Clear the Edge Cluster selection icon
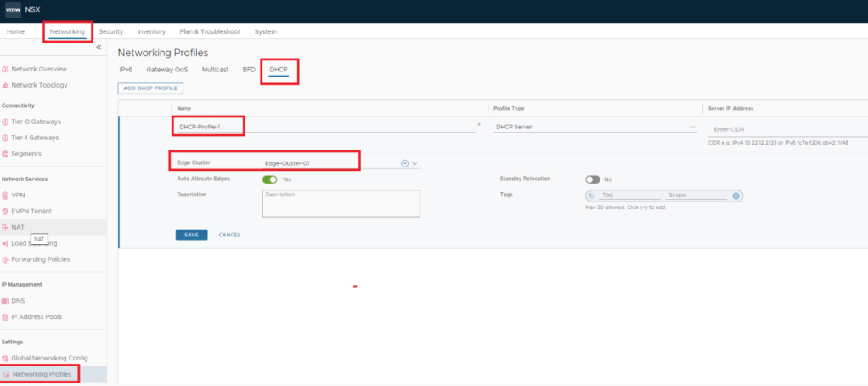 click(x=404, y=163)
